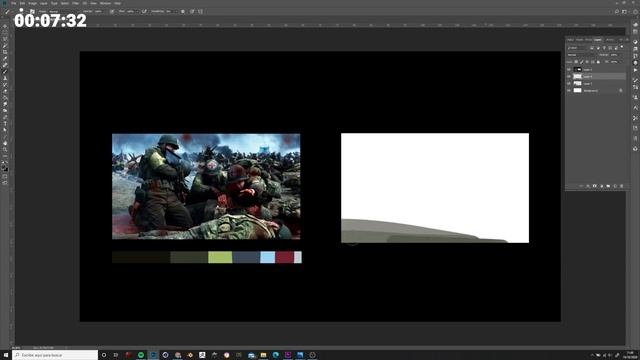
Task: Select the Zoom tool
Action: [5, 150]
